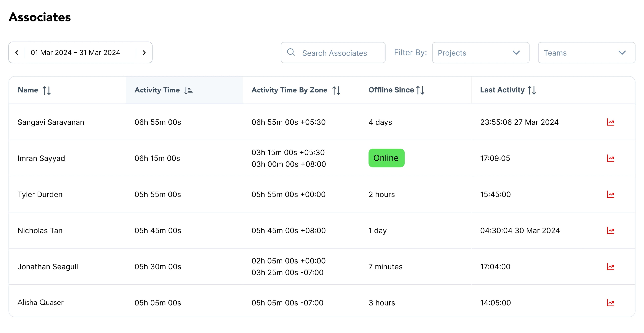Viewport: 644px width, 333px height.
Task: Click zone time 06h 55m 00s +05:30
Action: pos(288,122)
